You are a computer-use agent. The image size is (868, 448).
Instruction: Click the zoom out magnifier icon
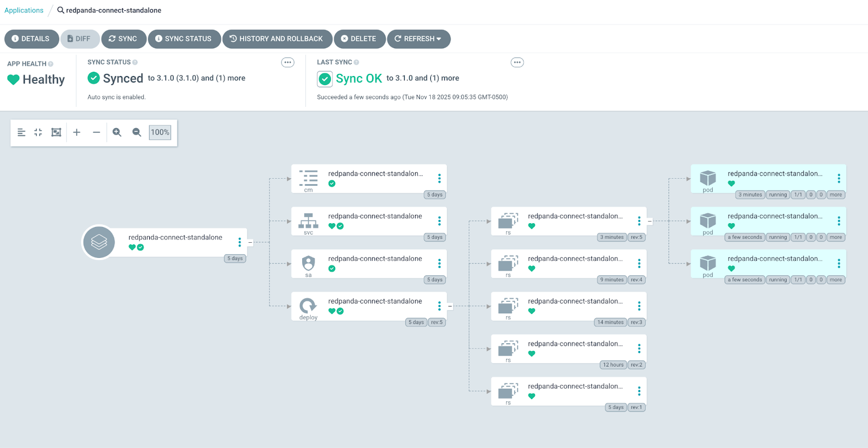(x=137, y=132)
